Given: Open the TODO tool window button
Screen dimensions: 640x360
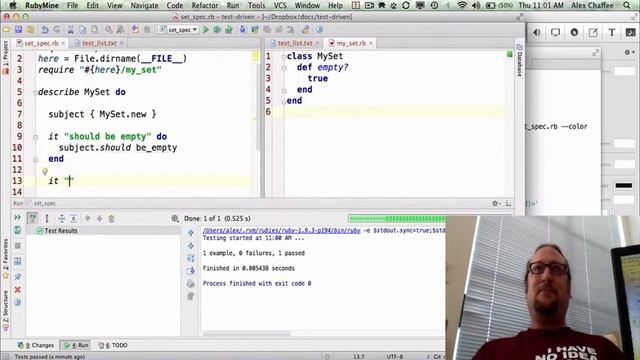Looking at the screenshot, I should pyautogui.click(x=113, y=345).
